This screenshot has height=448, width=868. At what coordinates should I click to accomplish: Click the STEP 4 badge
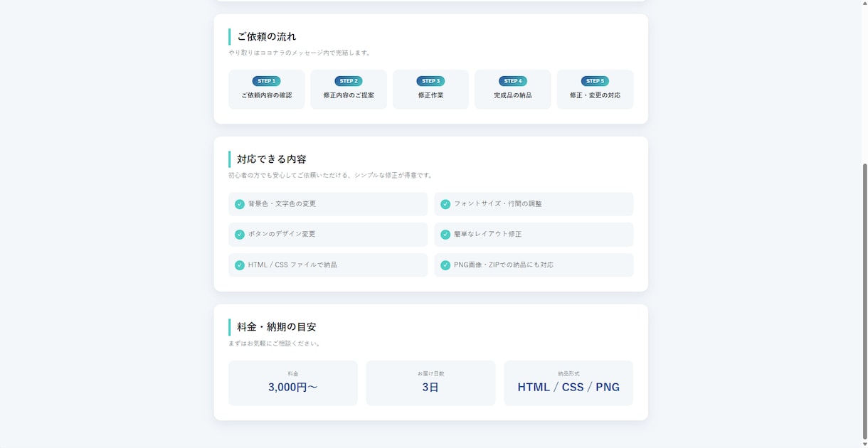pos(513,81)
